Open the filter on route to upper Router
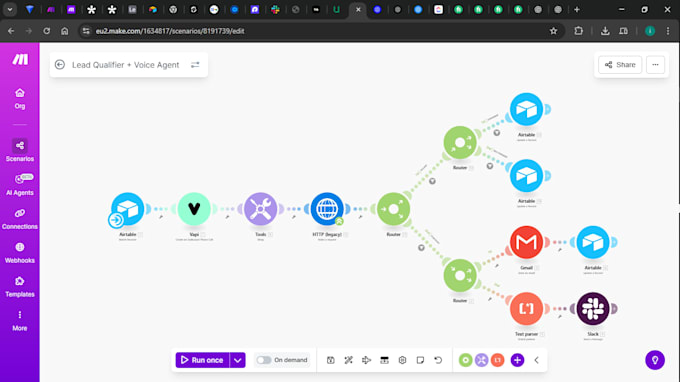The height and width of the screenshot is (382, 680). point(432,181)
